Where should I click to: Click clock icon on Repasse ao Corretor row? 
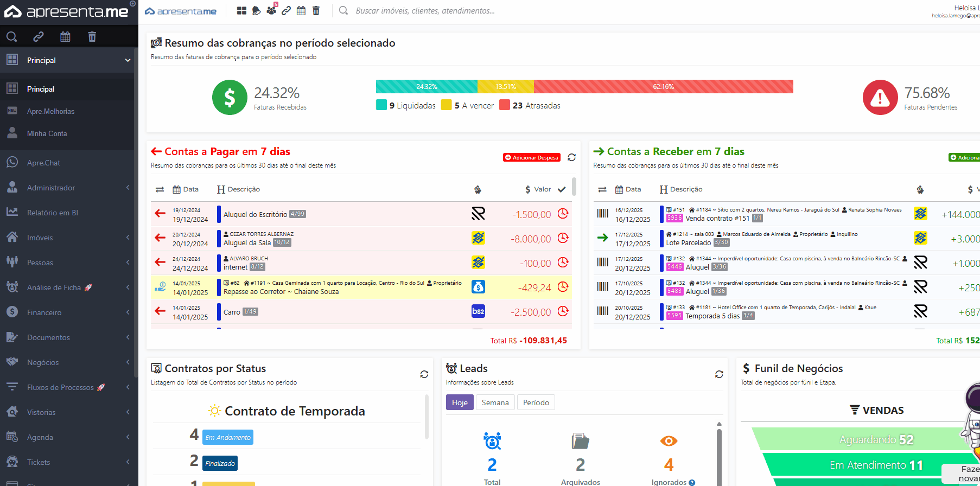click(x=563, y=287)
